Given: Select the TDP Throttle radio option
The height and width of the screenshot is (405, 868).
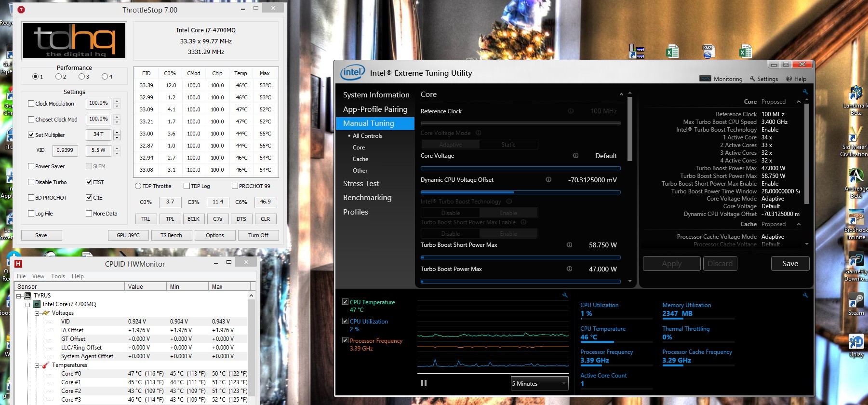Looking at the screenshot, I should 138,186.
